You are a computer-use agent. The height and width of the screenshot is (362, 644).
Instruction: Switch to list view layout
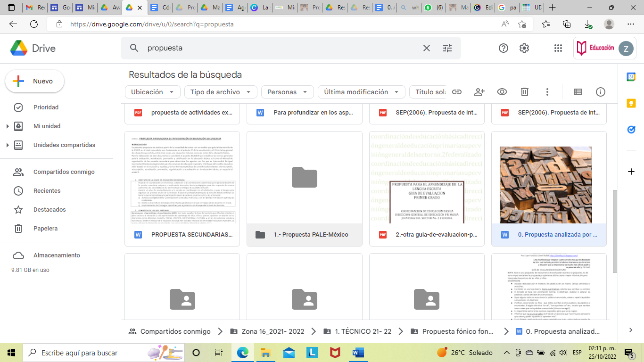[578, 92]
